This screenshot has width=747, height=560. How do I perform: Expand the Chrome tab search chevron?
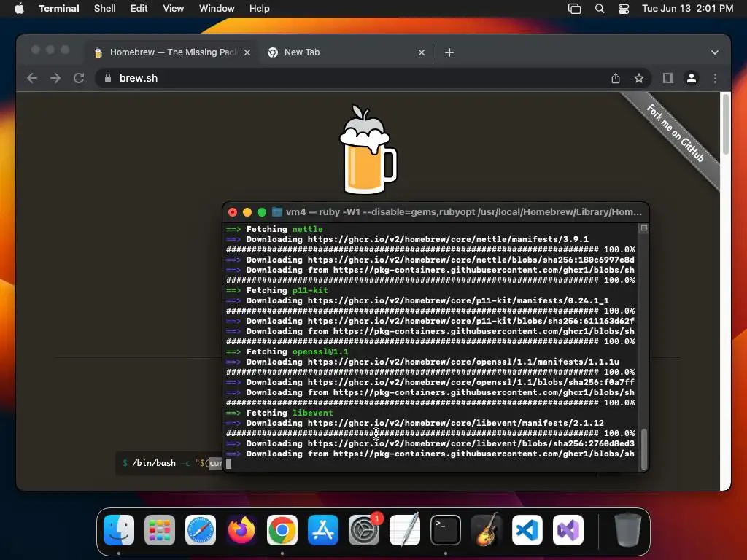point(715,52)
